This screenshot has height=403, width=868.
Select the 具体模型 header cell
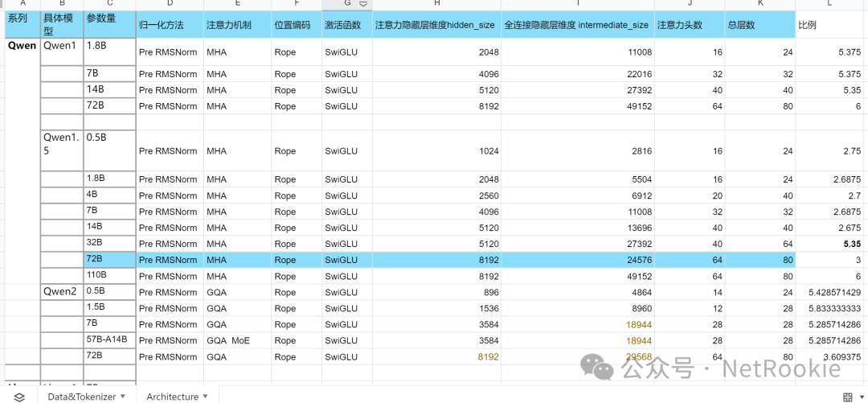62,24
